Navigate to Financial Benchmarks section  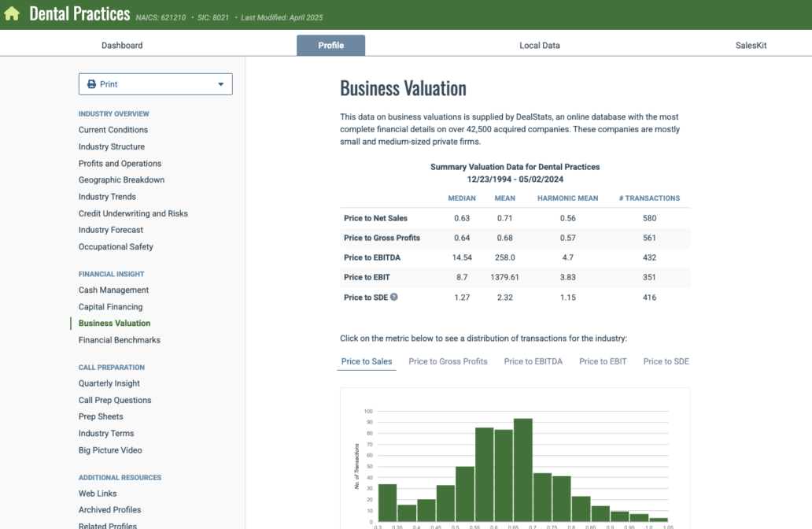(x=119, y=340)
